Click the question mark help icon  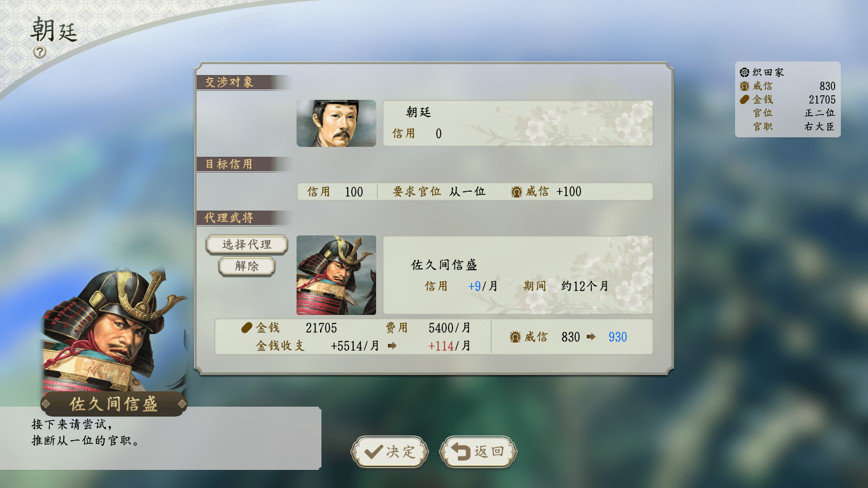pos(40,52)
